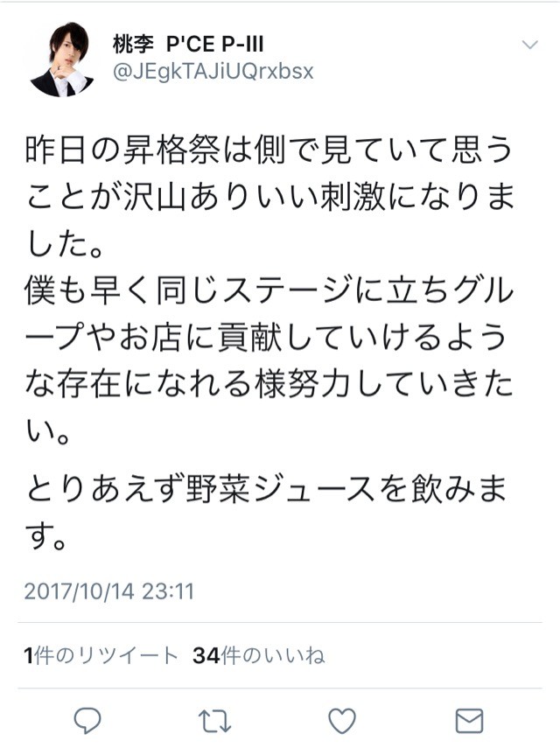Tap the date portion 2017/10/14
560x748 pixels.
79,591
